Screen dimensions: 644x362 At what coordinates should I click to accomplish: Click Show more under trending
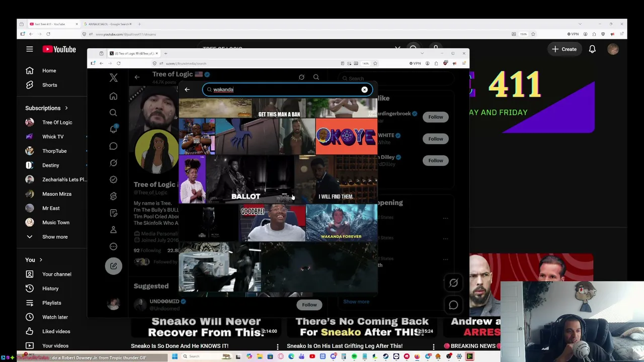click(356, 302)
